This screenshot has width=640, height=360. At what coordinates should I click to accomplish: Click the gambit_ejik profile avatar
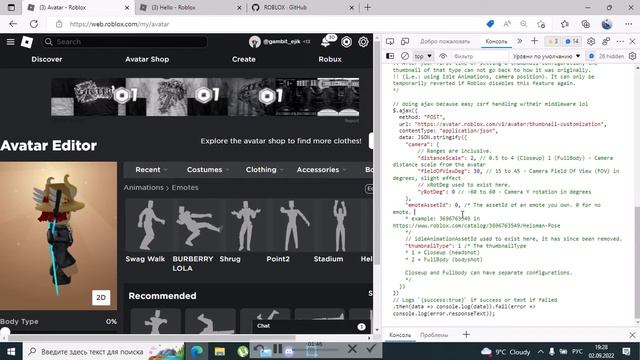(255, 42)
